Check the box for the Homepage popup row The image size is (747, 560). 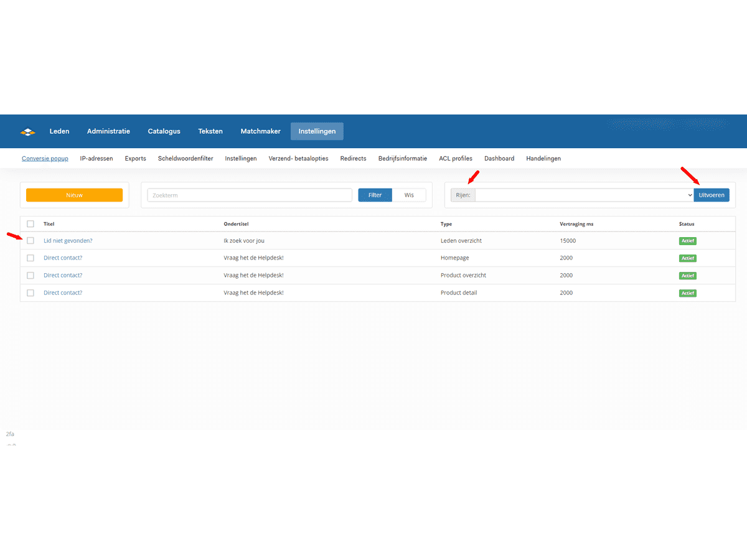coord(31,258)
